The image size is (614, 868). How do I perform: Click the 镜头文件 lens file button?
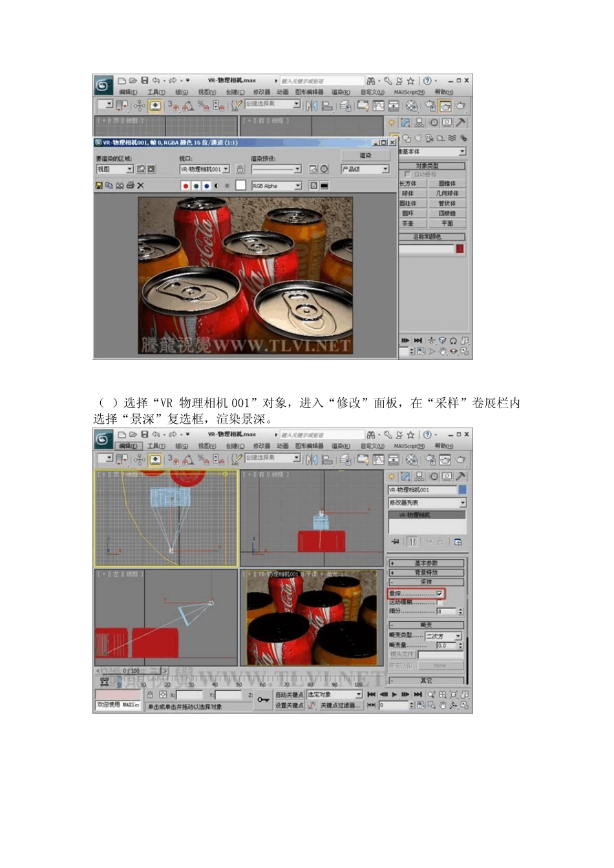[x=402, y=654]
